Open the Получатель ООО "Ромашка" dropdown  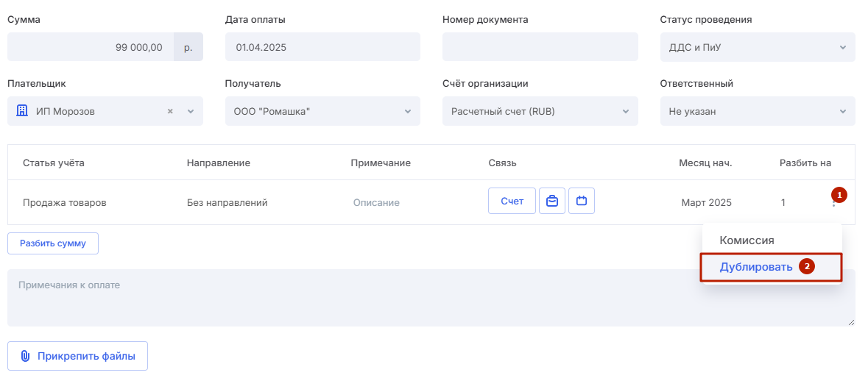tap(322, 111)
